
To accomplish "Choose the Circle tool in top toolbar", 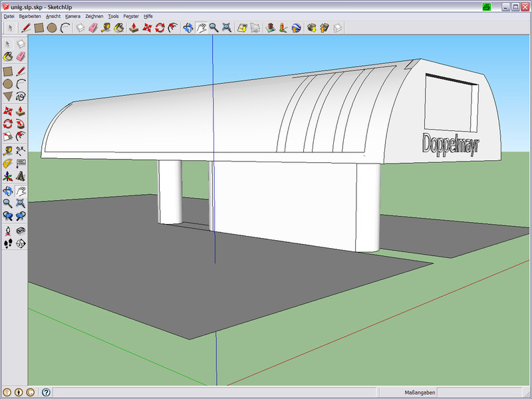I will coord(52,28).
